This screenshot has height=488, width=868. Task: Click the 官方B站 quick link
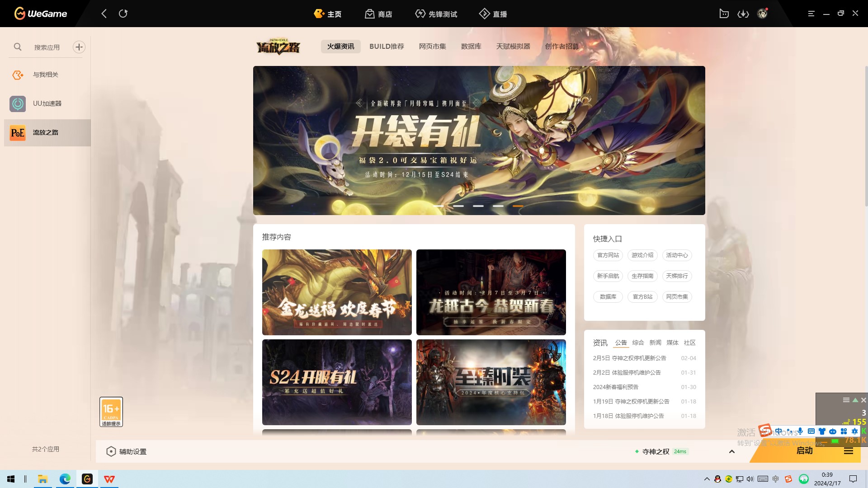[642, 297]
